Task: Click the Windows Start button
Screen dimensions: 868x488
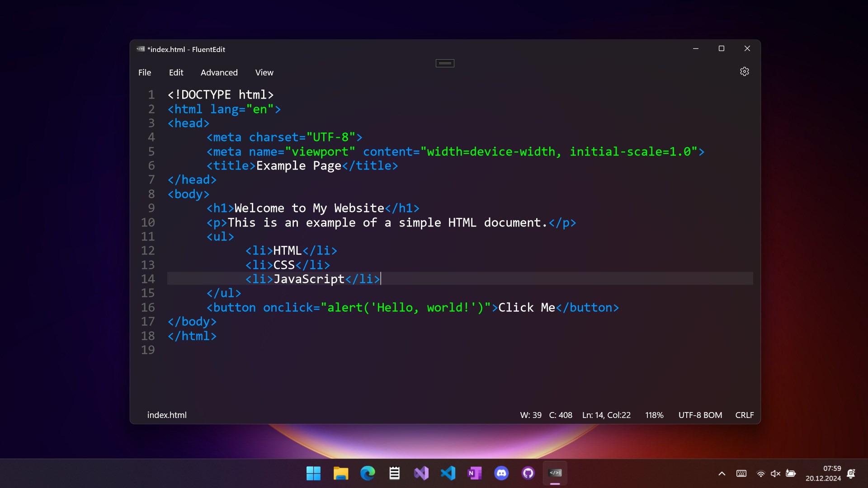Action: pos(313,473)
